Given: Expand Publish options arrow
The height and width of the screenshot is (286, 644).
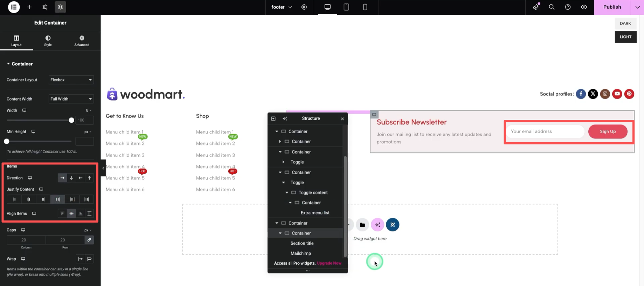Looking at the screenshot, I should (637, 7).
